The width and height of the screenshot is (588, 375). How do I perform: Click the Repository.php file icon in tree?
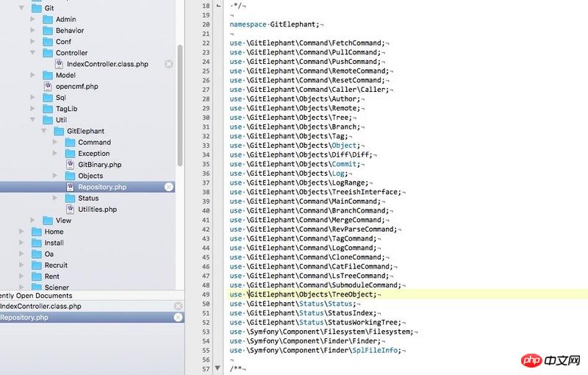70,187
